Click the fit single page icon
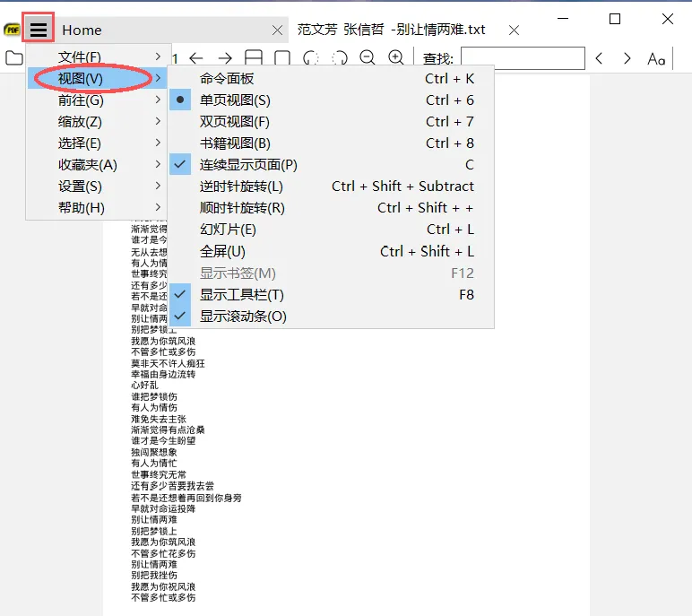The height and width of the screenshot is (616, 692). coord(282,58)
